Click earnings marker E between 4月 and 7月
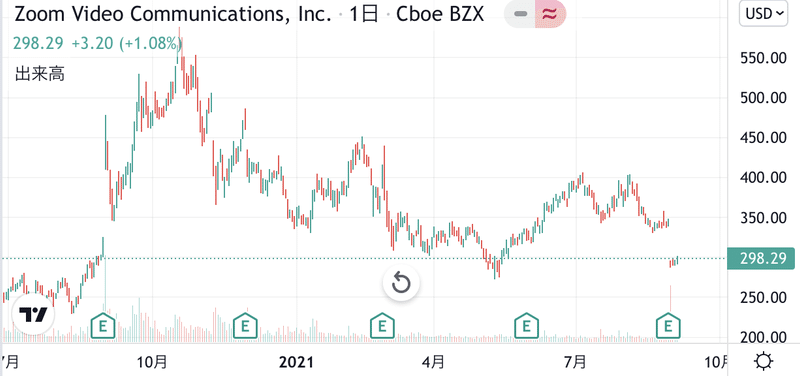 coord(526,325)
